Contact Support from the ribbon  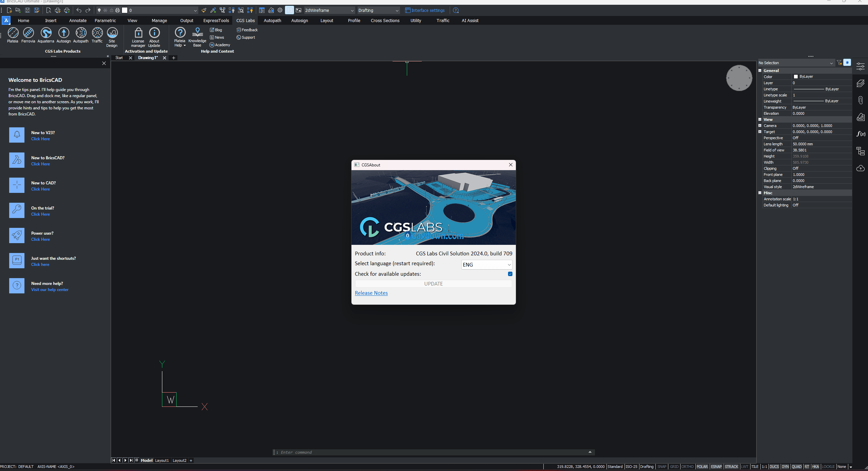coord(246,37)
